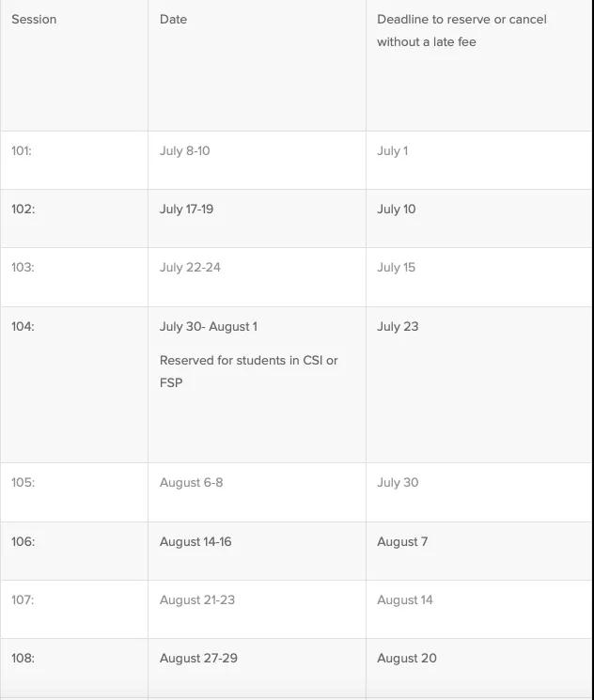Select session 101 label
The width and height of the screenshot is (594, 700).
[x=22, y=151]
